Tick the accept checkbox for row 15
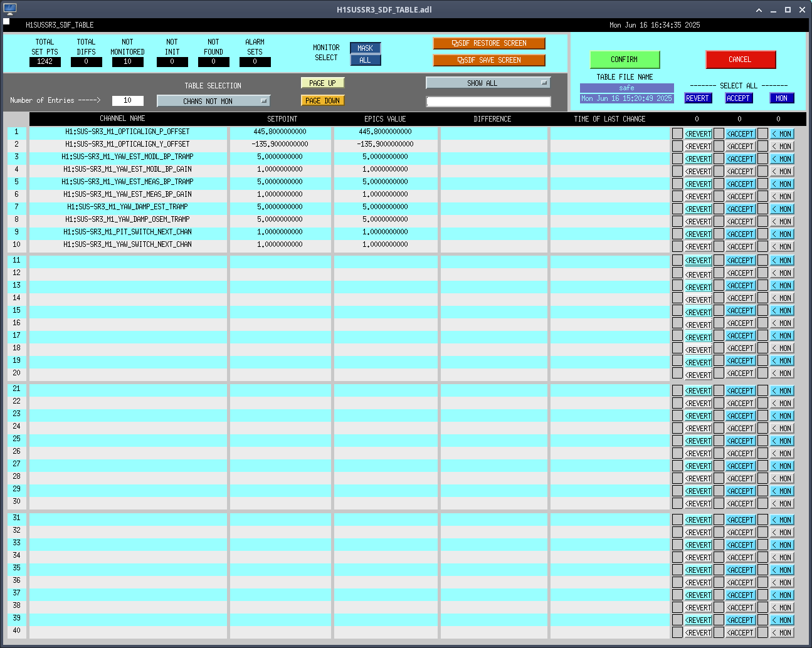 coord(719,310)
